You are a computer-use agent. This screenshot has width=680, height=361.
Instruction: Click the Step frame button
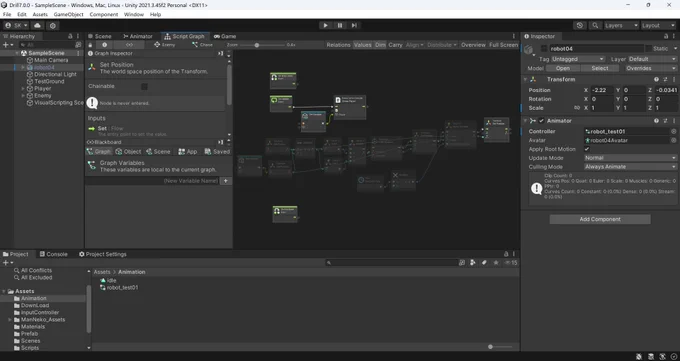[x=354, y=25]
